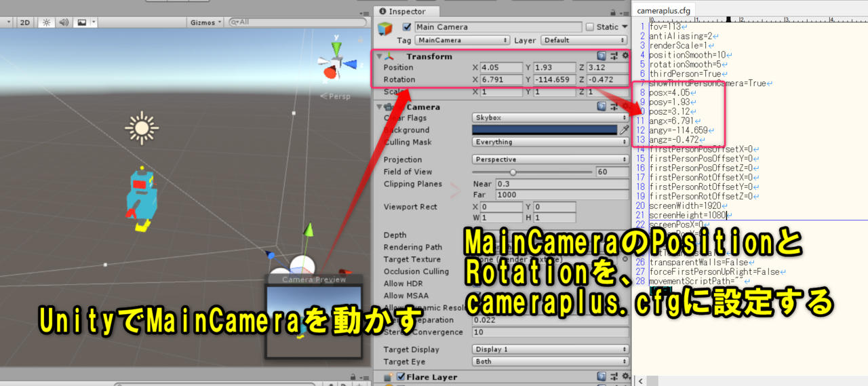Click Position Y field 1.93
The height and width of the screenshot is (386, 868).
click(x=554, y=68)
